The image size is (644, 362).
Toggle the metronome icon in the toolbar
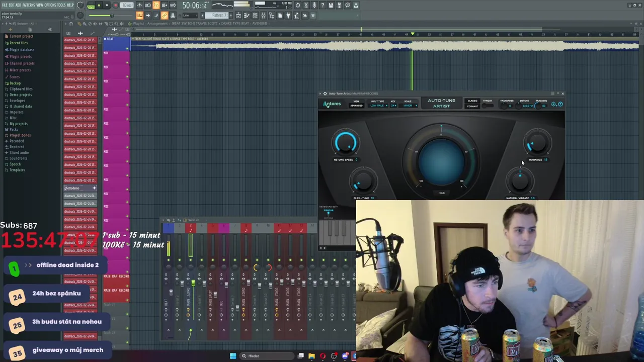139,5
